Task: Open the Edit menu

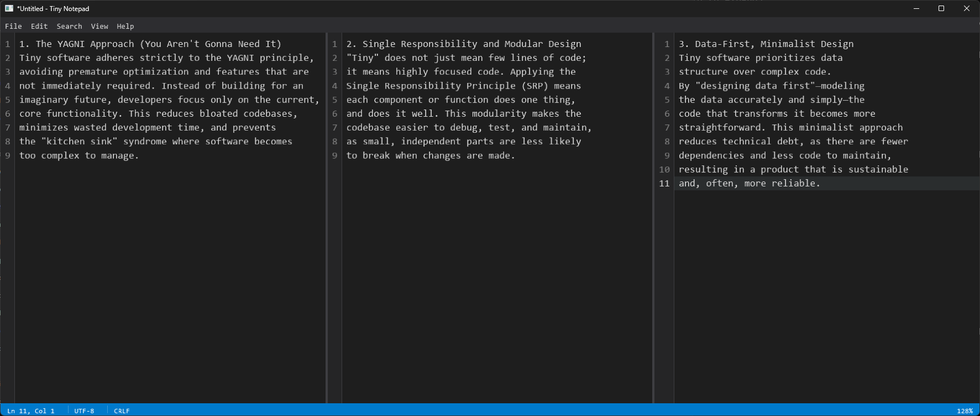Action: [x=39, y=26]
